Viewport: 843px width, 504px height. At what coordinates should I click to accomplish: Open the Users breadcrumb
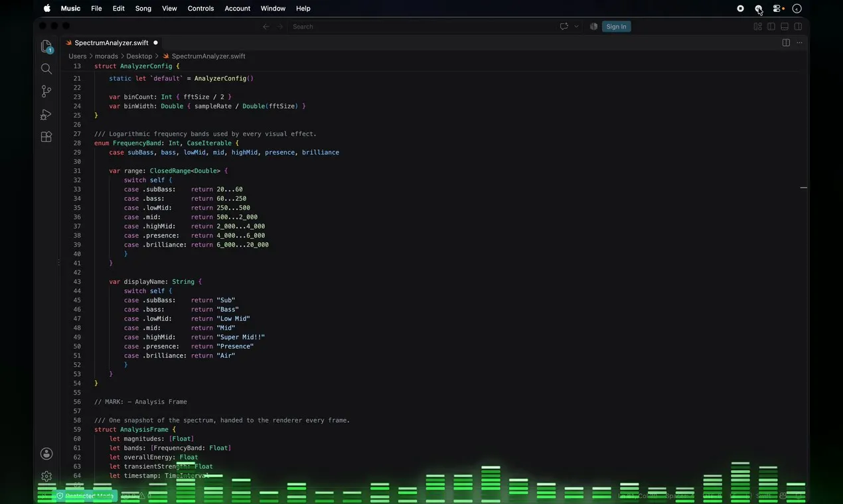[x=78, y=56]
